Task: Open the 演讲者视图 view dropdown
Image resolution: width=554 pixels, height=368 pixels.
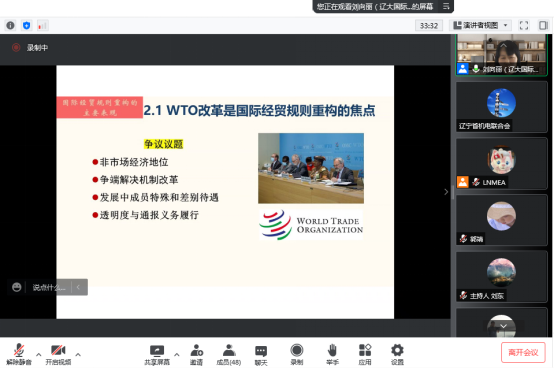Action: [481, 25]
